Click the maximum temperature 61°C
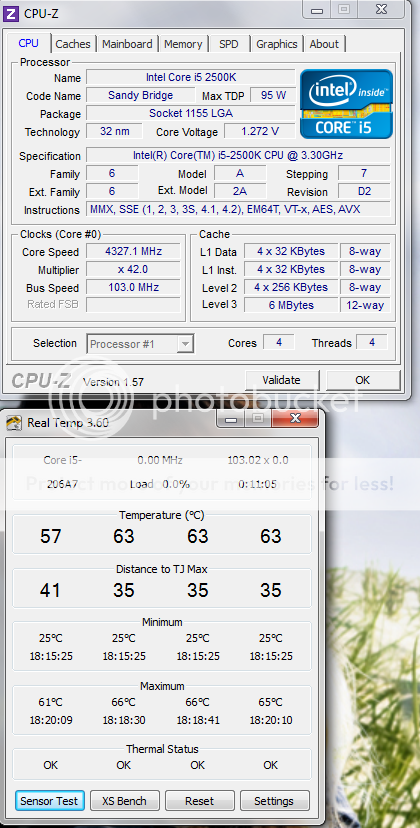The height and width of the screenshot is (828, 420). point(51,702)
